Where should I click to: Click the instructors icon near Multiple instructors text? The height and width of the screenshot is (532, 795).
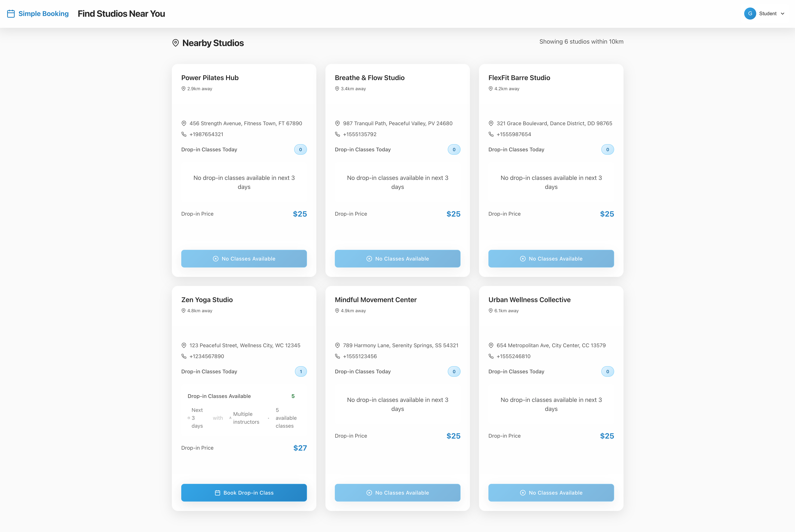[230, 418]
